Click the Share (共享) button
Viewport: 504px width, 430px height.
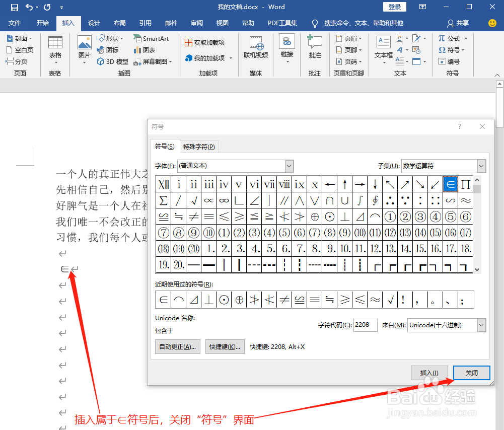coord(458,23)
